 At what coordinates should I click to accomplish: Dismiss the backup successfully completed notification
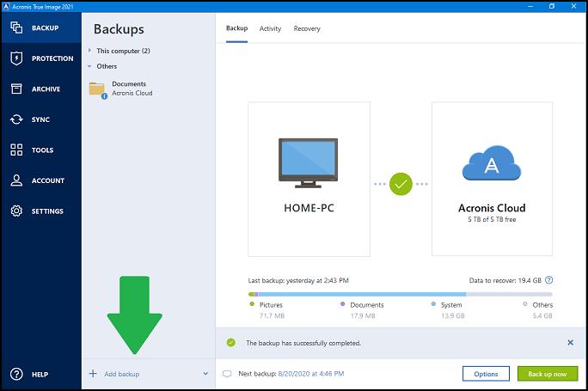click(570, 342)
